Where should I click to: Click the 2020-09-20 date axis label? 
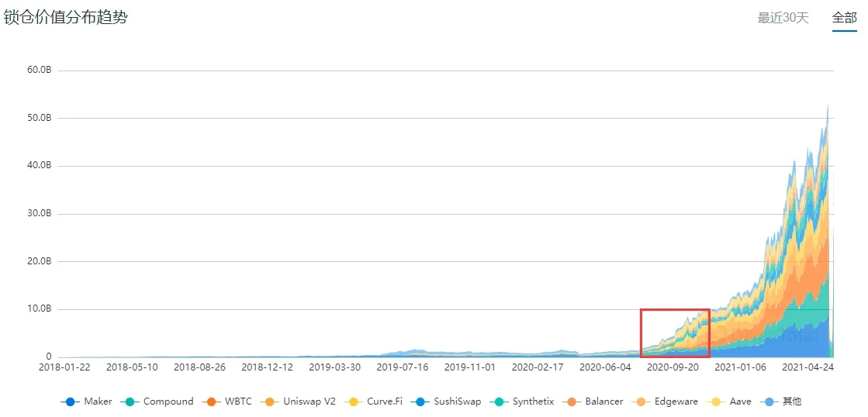tap(673, 367)
